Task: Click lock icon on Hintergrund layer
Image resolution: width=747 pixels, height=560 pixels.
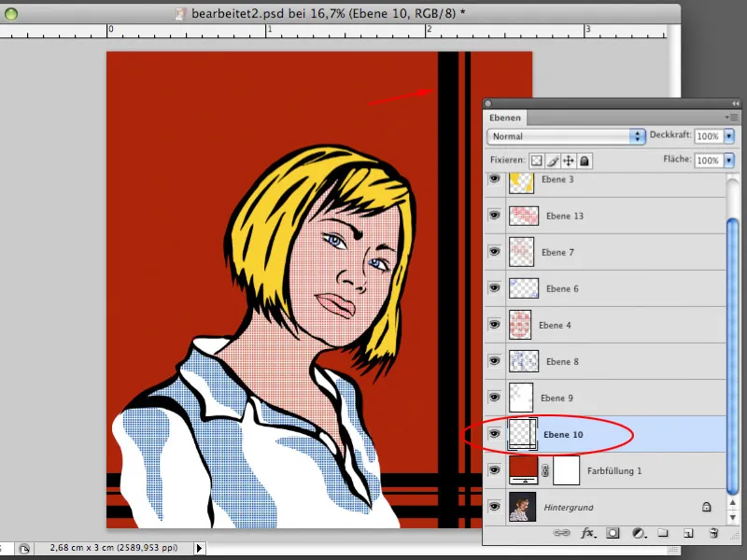Action: [x=706, y=507]
